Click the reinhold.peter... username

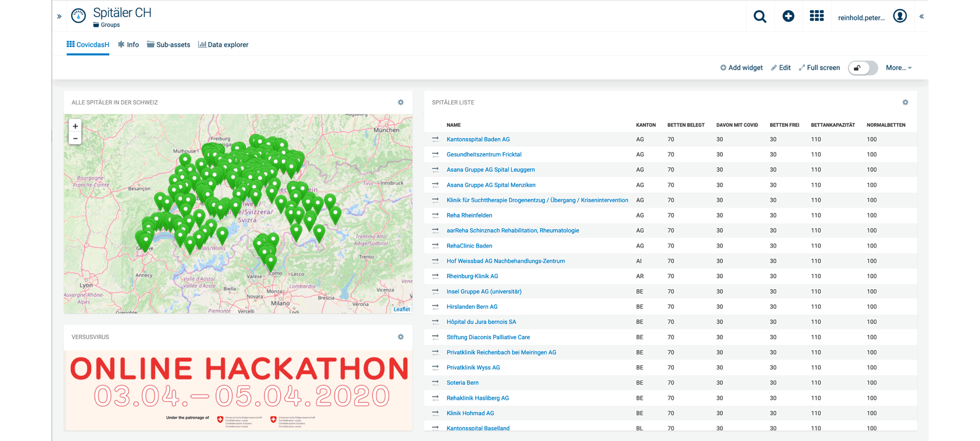861,18
